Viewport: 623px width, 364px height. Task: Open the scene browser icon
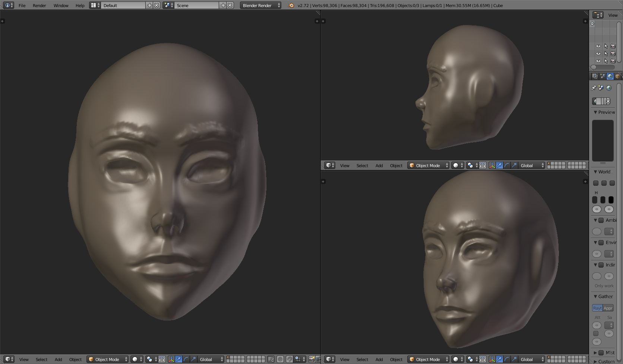coord(168,5)
